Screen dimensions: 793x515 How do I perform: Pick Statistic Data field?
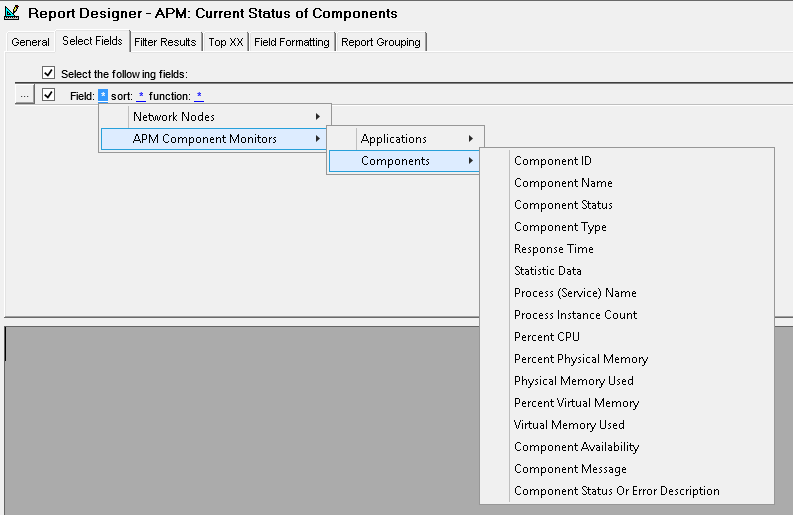pyautogui.click(x=627, y=271)
